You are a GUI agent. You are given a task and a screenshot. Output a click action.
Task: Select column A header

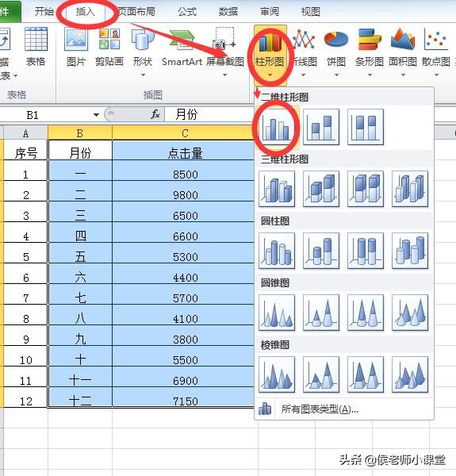[x=25, y=133]
